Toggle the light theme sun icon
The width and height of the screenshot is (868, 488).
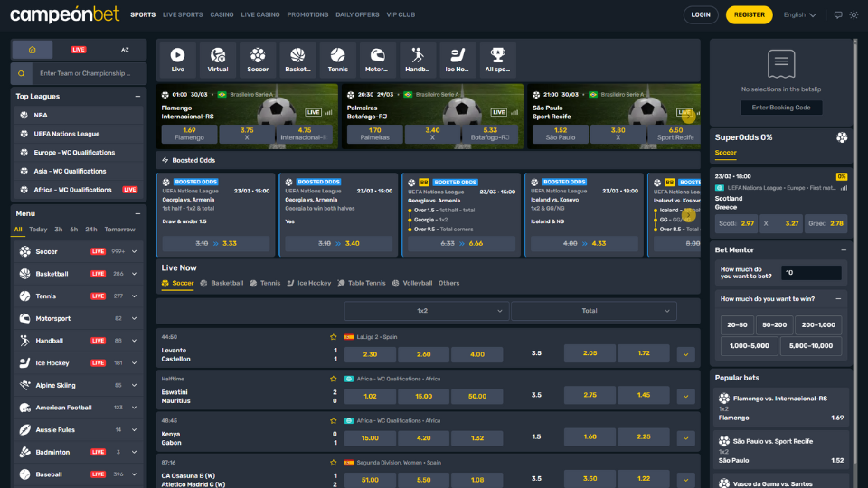854,15
